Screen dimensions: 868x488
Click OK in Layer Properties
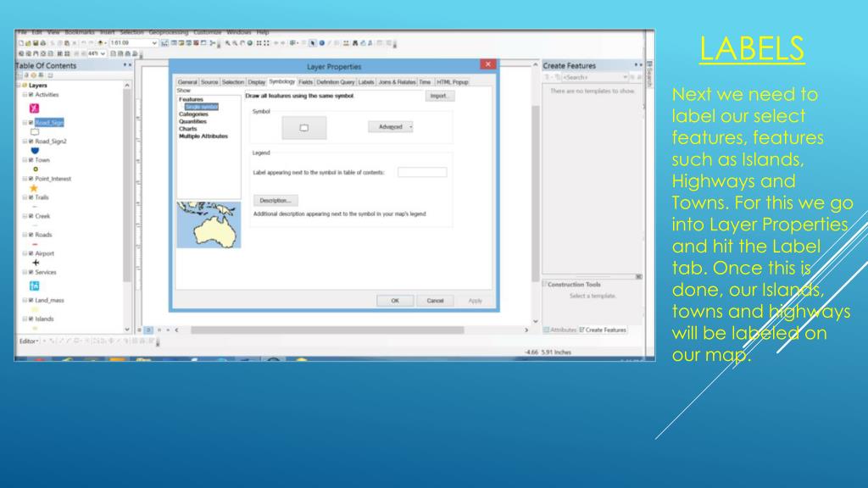[x=395, y=301]
